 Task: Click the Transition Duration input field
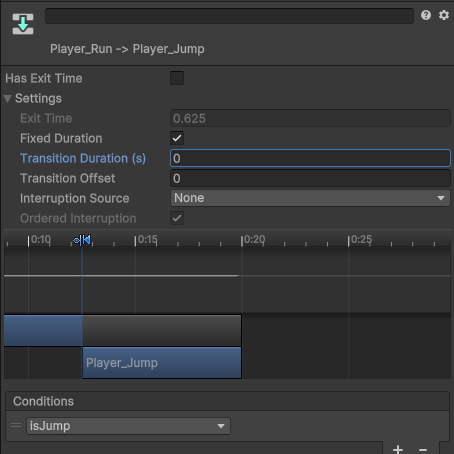[310, 158]
